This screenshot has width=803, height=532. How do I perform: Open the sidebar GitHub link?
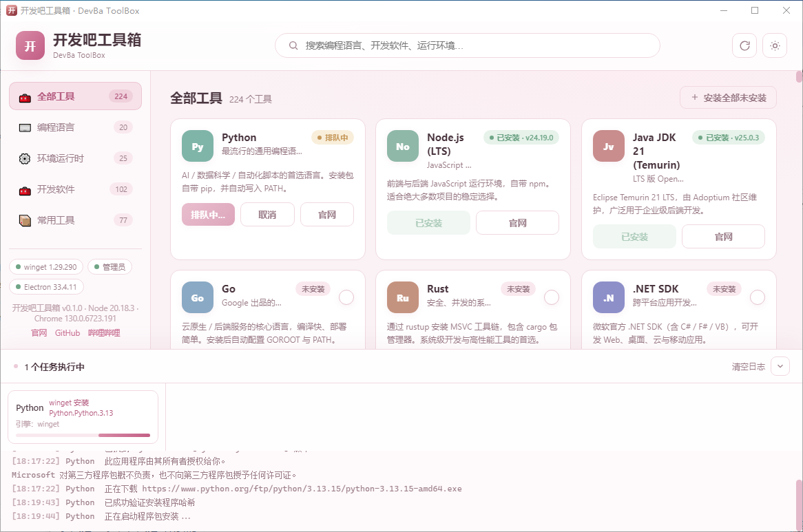[67, 333]
